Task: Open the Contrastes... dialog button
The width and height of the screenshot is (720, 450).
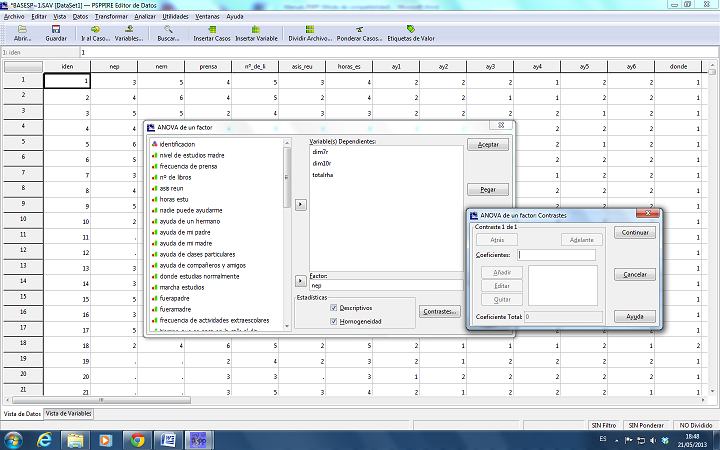Action: point(439,312)
